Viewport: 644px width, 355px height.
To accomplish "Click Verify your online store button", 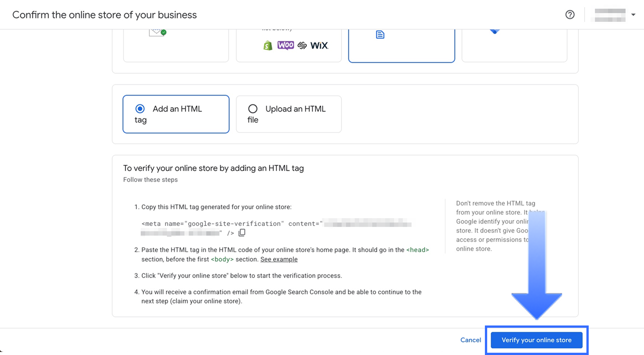I will [536, 340].
